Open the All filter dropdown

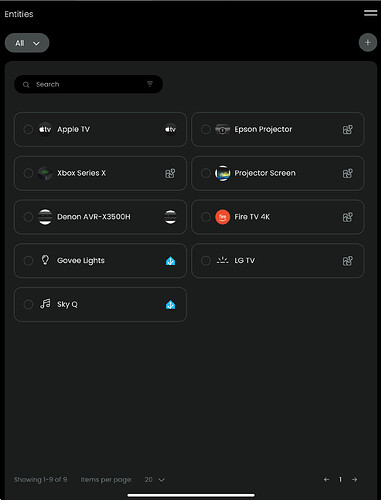click(27, 43)
